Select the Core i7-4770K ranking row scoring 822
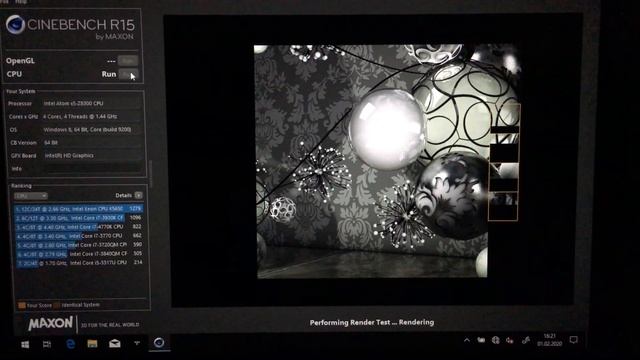Screen dimensions: 640x360 pyautogui.click(x=78, y=227)
